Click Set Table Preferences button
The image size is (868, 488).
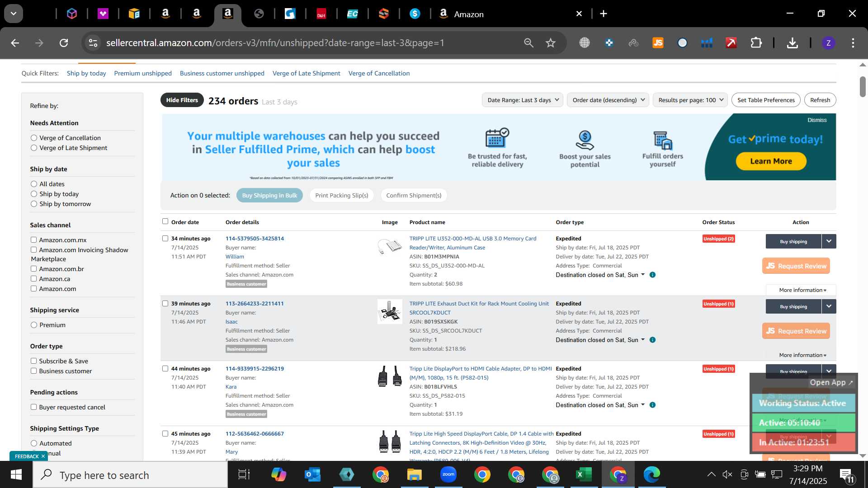766,100
